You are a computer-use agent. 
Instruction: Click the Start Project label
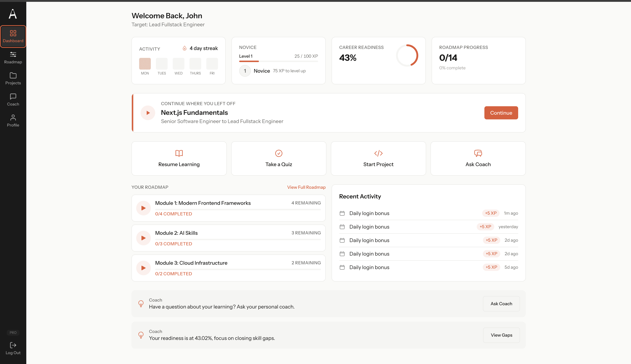click(378, 164)
